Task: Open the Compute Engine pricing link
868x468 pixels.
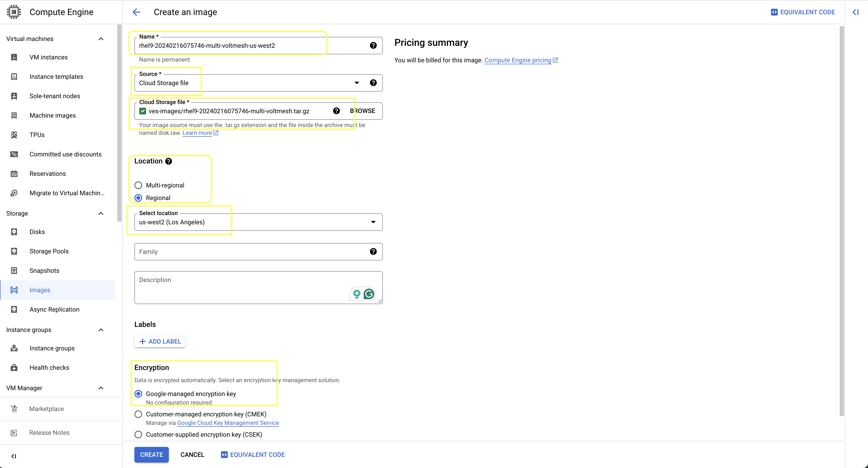Action: point(517,60)
